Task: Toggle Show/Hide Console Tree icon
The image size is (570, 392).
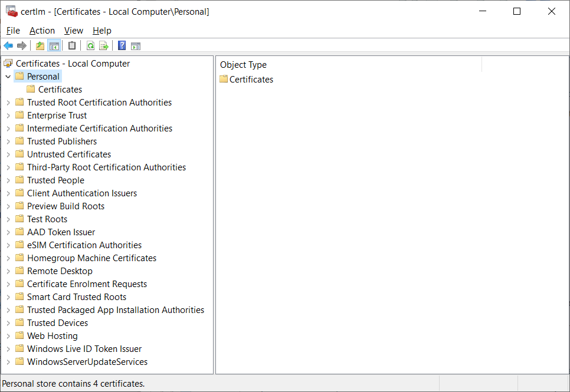Action: click(x=54, y=46)
